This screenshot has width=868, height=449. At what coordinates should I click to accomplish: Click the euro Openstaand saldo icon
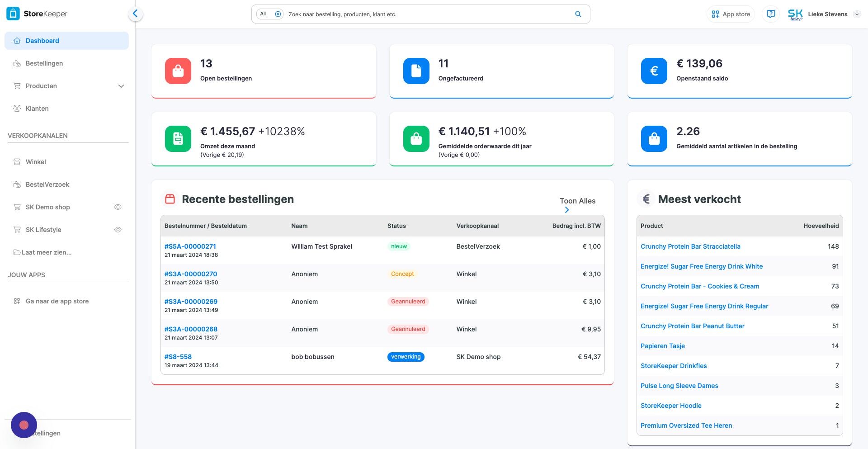654,71
